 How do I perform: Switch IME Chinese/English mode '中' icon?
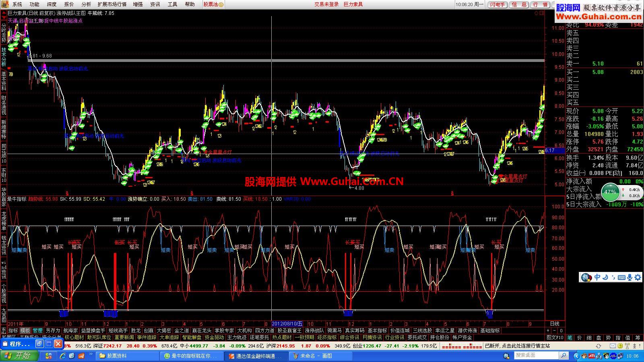[597, 278]
